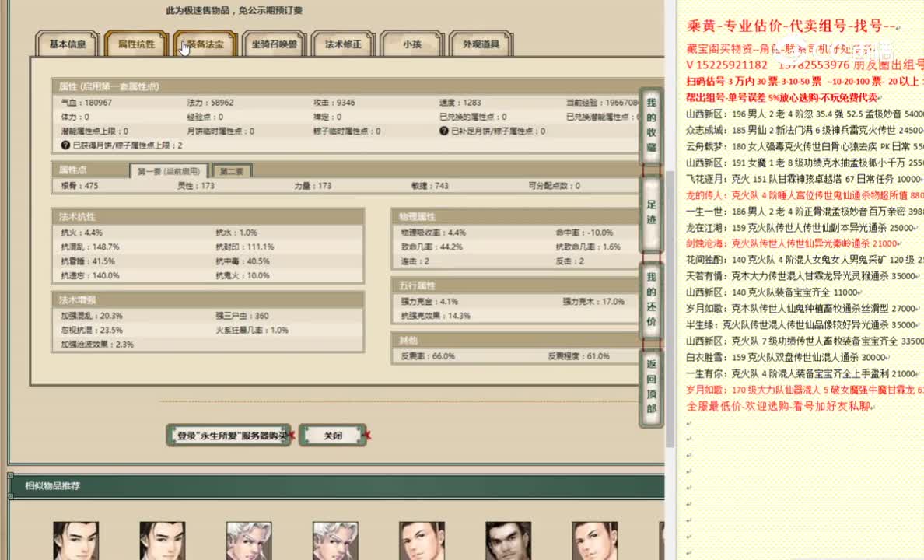The height and width of the screenshot is (560, 924).
Task: Click help icon beside 已补足月饼/粽子属性点
Action: [444, 131]
